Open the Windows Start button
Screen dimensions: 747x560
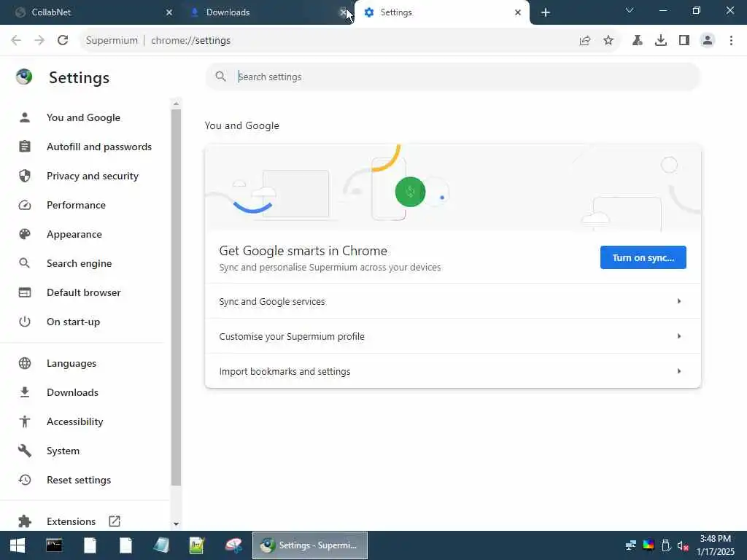(x=18, y=545)
